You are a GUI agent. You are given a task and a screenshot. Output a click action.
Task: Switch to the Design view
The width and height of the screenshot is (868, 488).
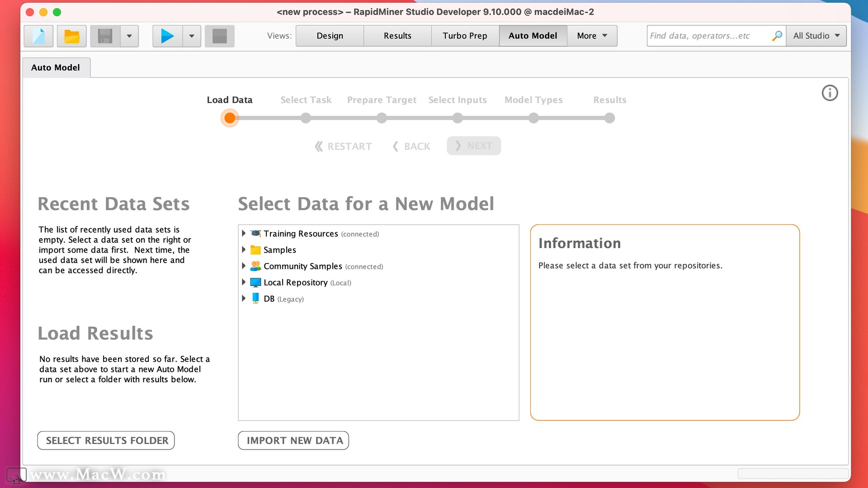[330, 36]
